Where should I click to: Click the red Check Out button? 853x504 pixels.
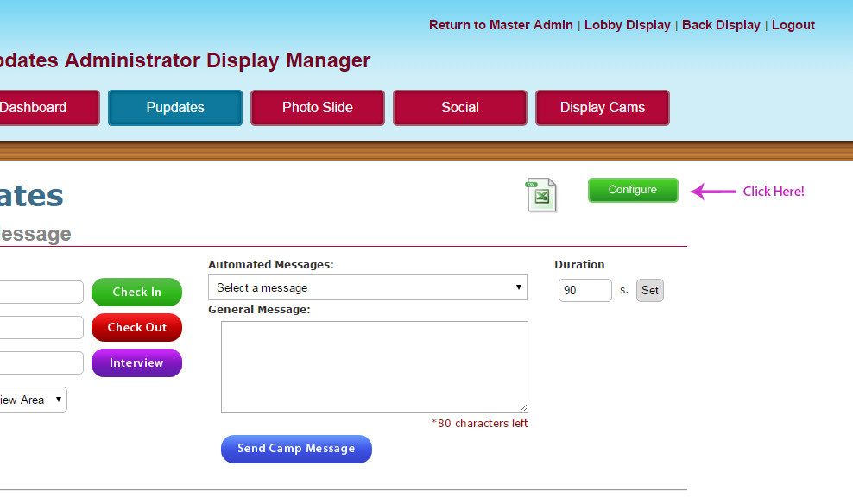(136, 327)
